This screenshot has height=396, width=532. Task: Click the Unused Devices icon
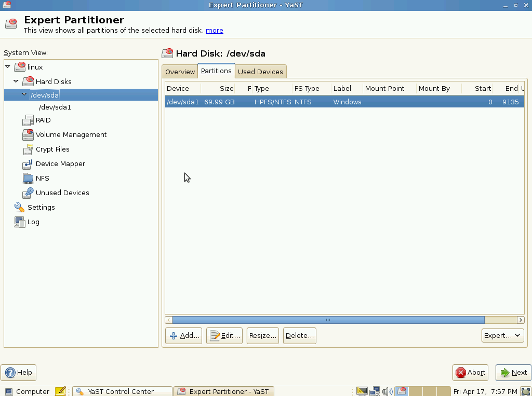[x=28, y=193]
